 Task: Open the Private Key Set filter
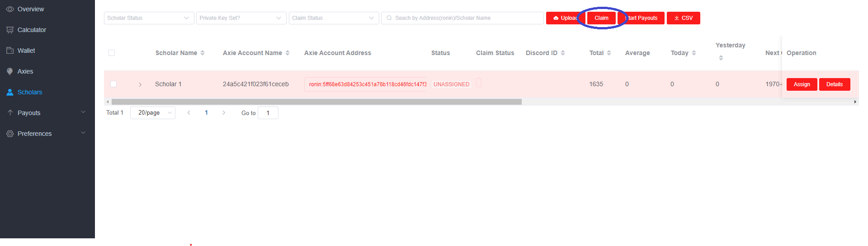(x=241, y=18)
